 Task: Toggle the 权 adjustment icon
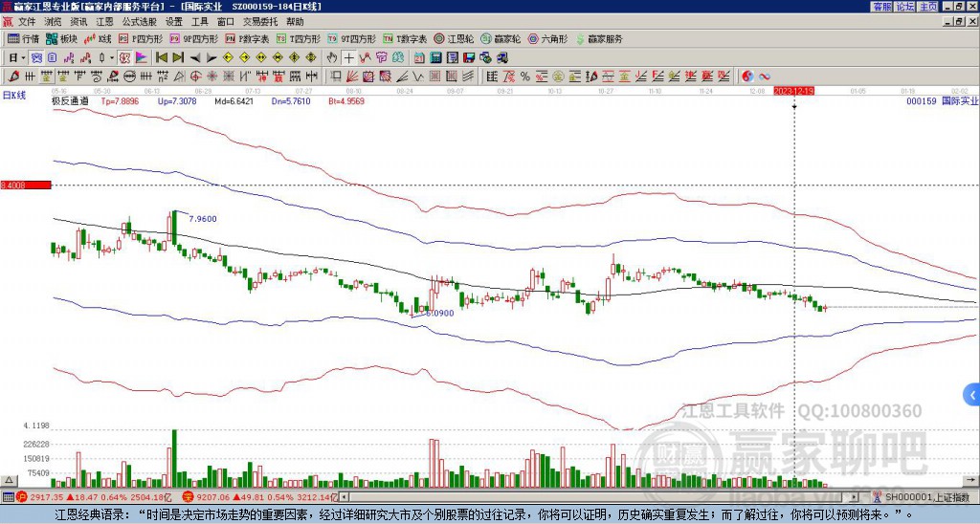pos(124,58)
